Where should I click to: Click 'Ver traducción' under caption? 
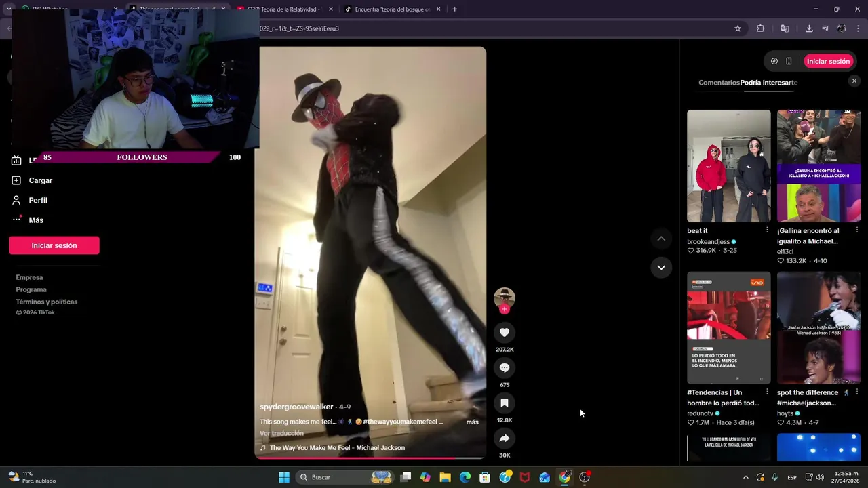(x=281, y=433)
